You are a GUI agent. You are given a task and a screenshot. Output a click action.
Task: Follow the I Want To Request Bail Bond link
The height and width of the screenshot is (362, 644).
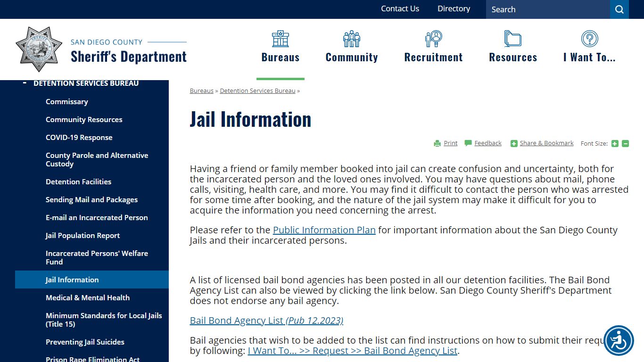pyautogui.click(x=353, y=351)
